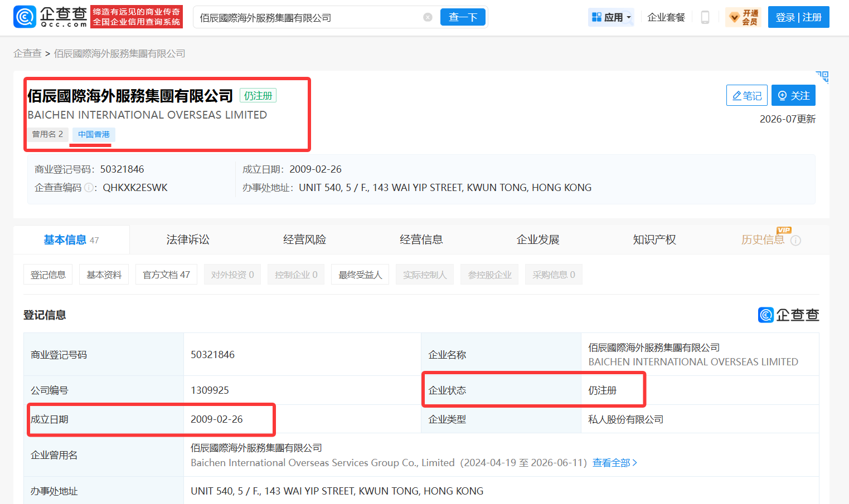Screen dimensions: 849x504
Task: Click the QHKXK2ESWK code value
Action: [x=135, y=188]
